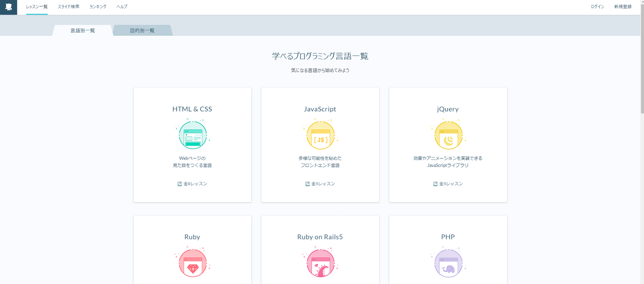Click the book icon in the jQuery card
Viewport: 644px width, 284px height.
(435, 184)
